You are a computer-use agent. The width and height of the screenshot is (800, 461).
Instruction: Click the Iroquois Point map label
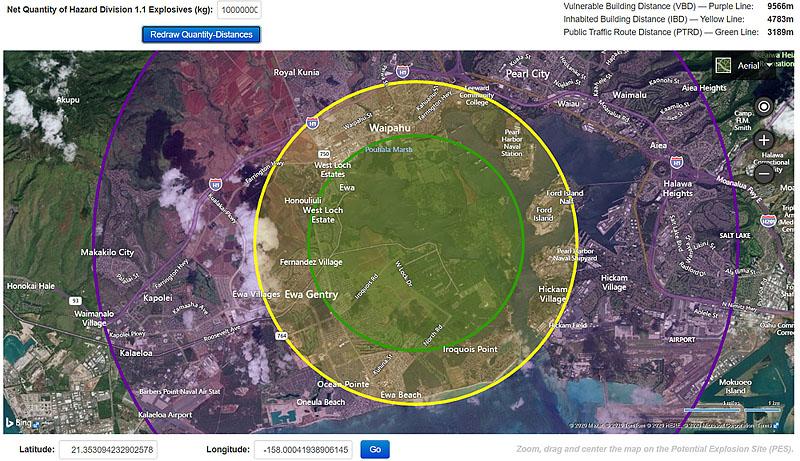[x=470, y=349]
